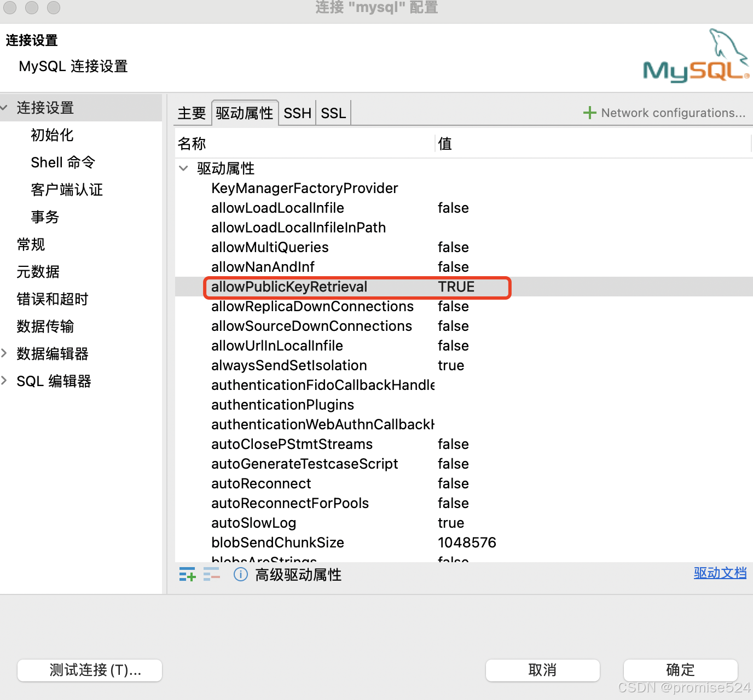Select the allowPublicKeyRetrieval property name

pyautogui.click(x=289, y=287)
